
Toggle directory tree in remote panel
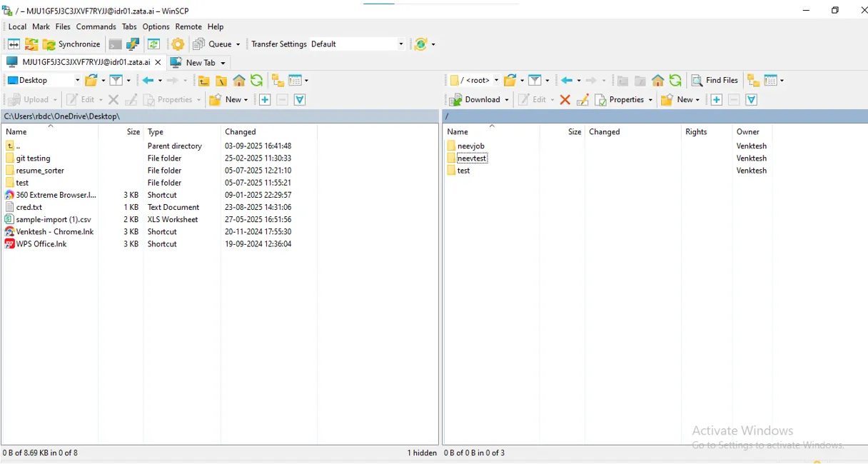(x=753, y=81)
